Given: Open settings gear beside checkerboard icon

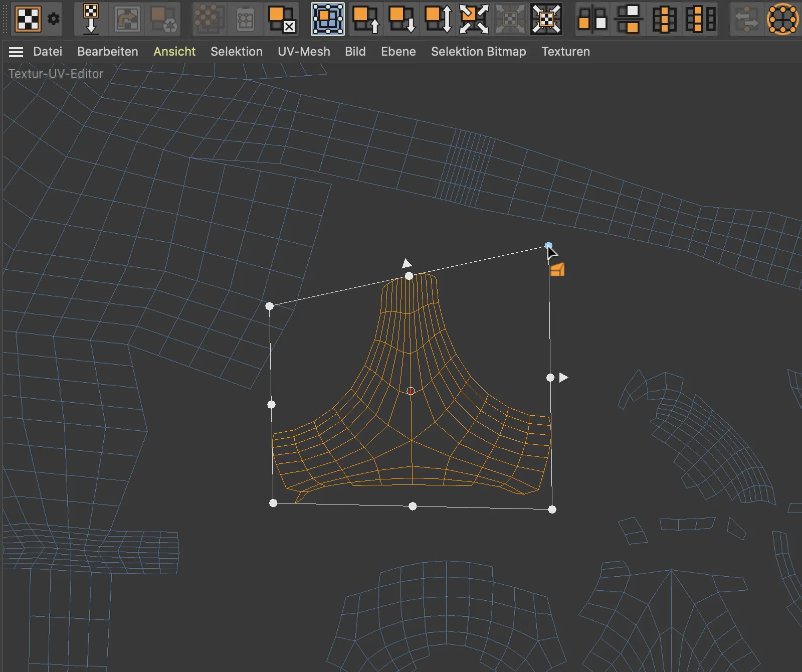Looking at the screenshot, I should tap(54, 19).
